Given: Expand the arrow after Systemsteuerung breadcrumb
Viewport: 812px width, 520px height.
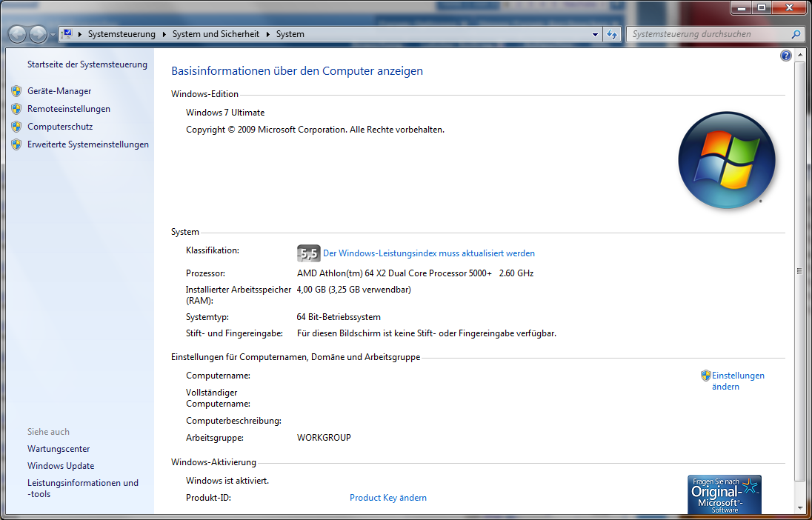Looking at the screenshot, I should click(x=164, y=34).
